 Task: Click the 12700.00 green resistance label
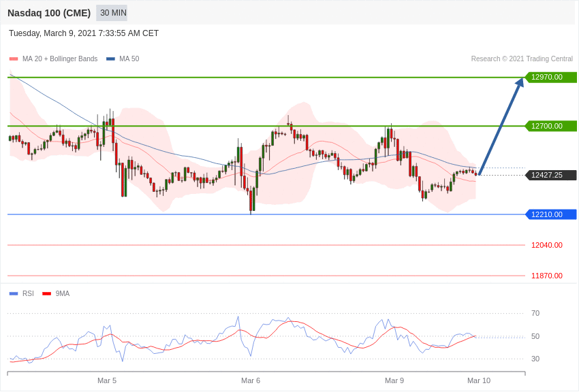coord(550,126)
